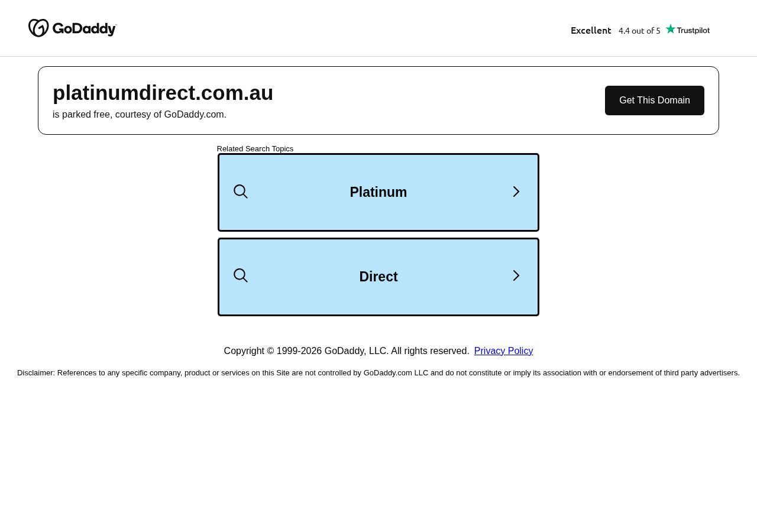757x532 pixels.
Task: Click the Excellent rating label
Action: click(x=591, y=30)
